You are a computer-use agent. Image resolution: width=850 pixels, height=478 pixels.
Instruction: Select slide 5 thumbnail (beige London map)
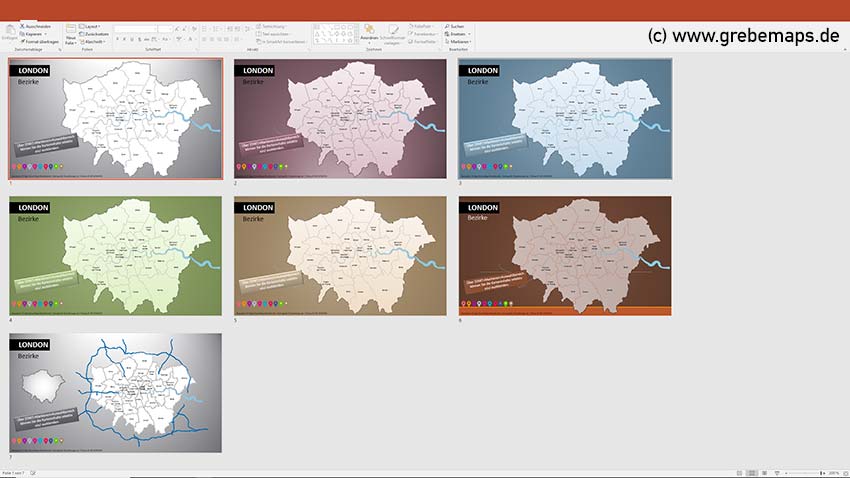tap(340, 256)
